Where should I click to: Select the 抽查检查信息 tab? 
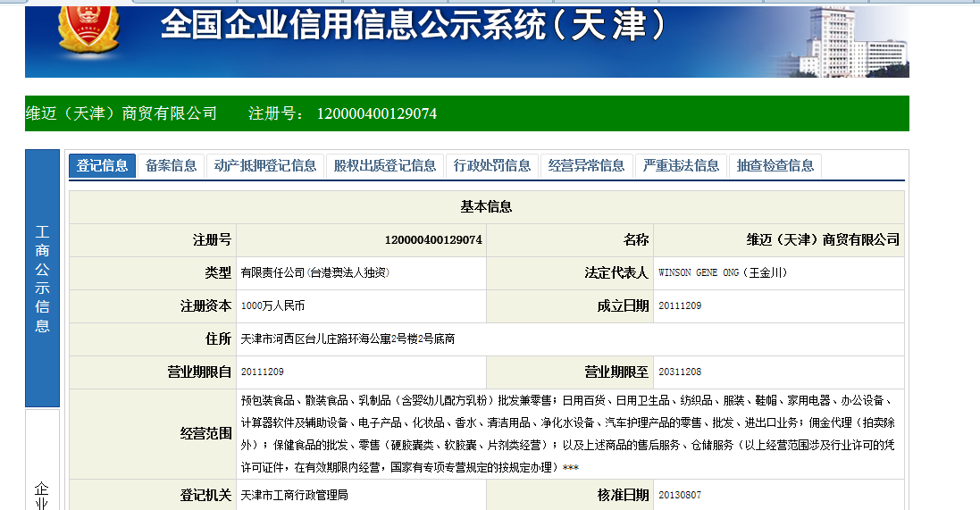[775, 165]
